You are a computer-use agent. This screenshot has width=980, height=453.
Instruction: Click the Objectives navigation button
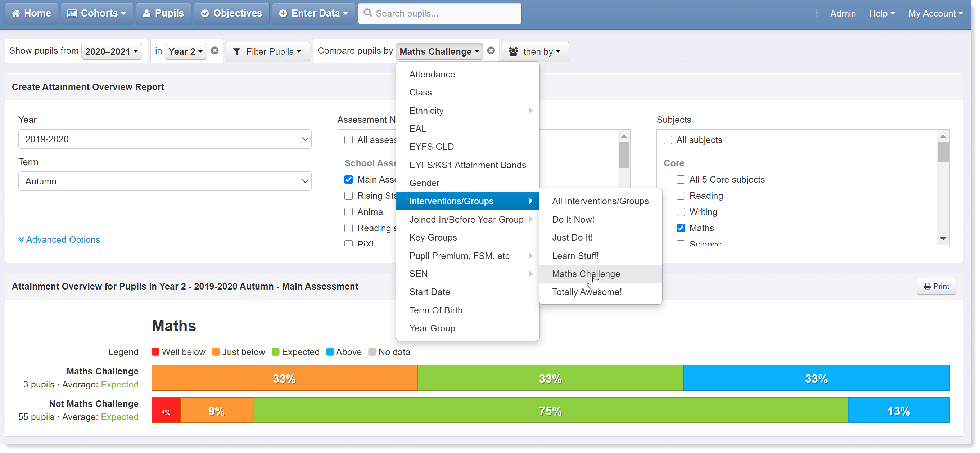pos(231,13)
